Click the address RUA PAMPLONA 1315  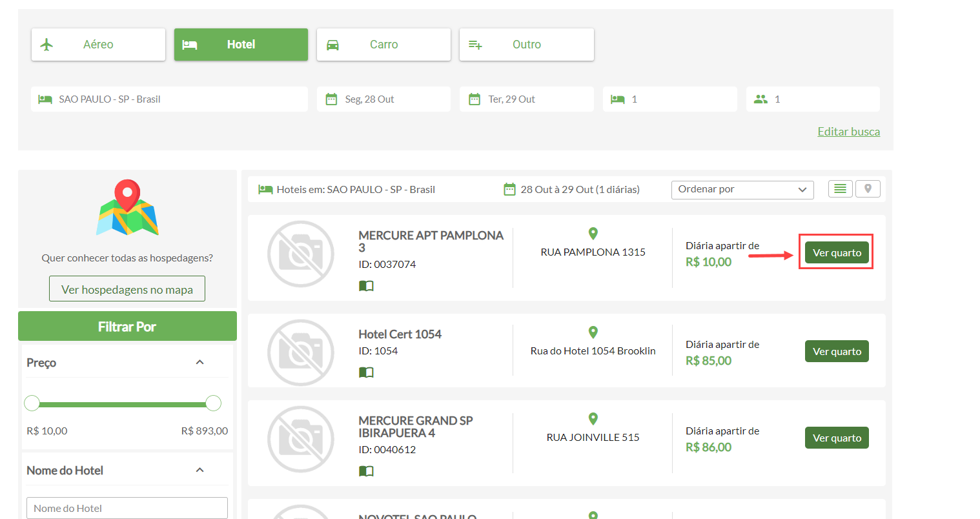(x=593, y=252)
